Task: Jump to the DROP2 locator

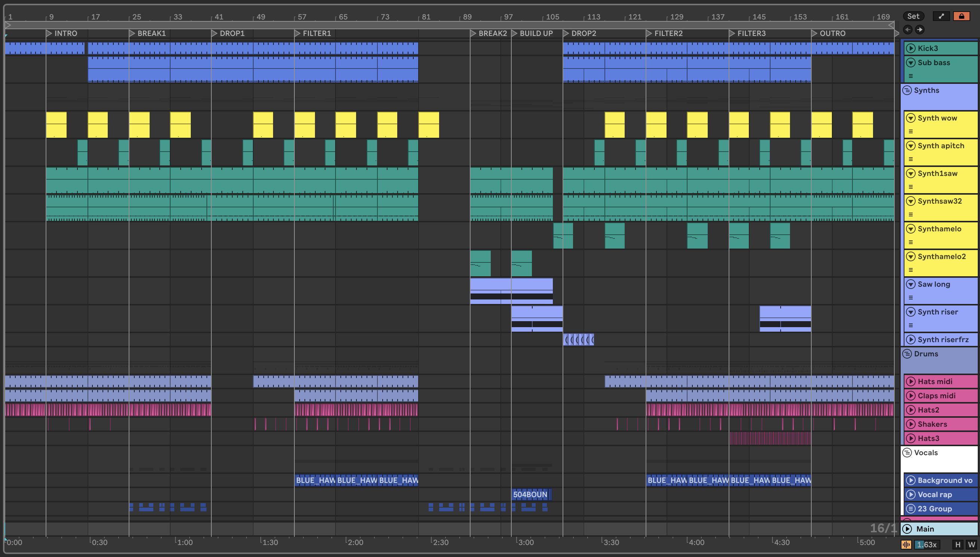Action: coord(580,33)
